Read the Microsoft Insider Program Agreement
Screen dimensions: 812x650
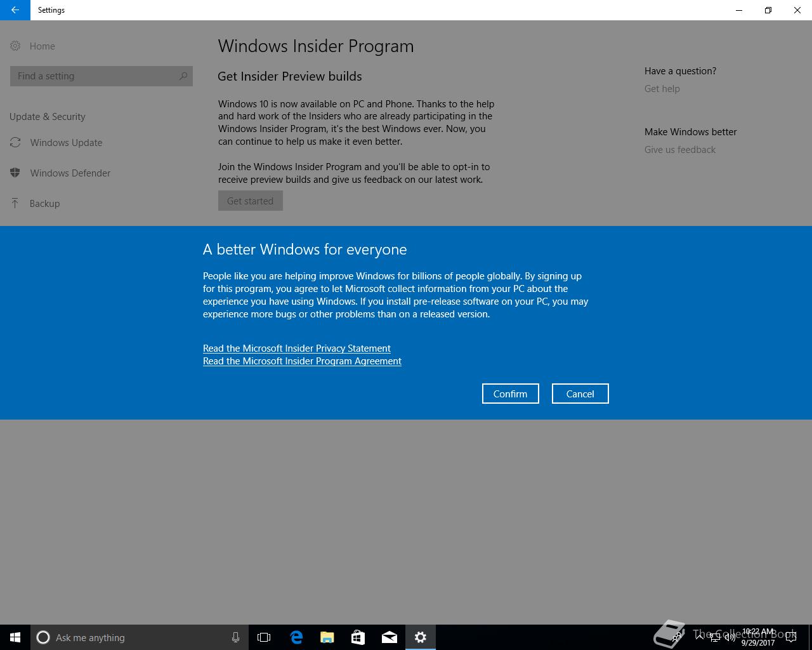coord(302,361)
